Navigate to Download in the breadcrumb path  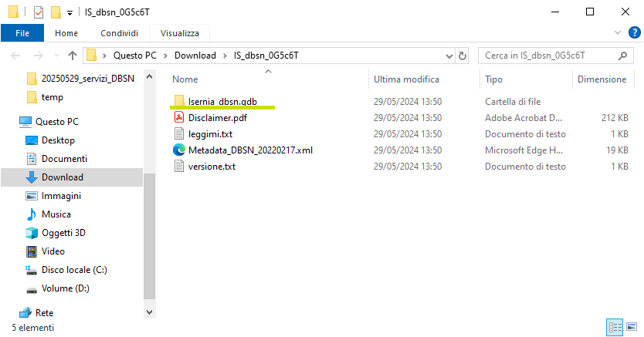[x=195, y=56]
